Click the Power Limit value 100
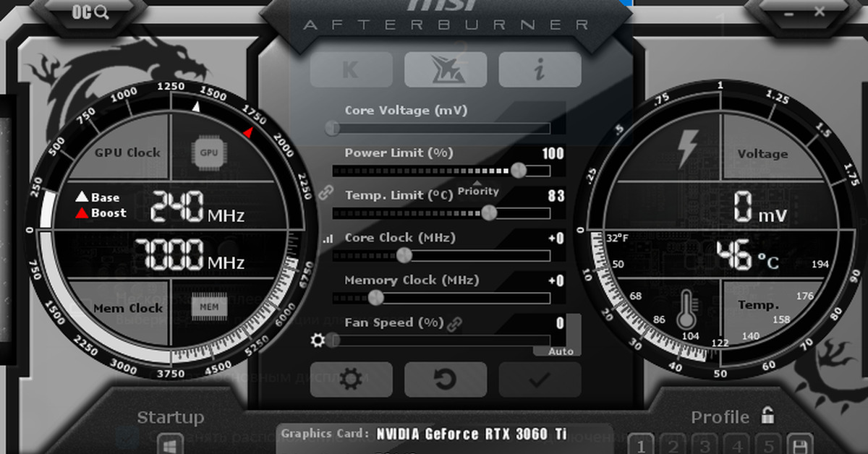This screenshot has width=868, height=454. [553, 153]
